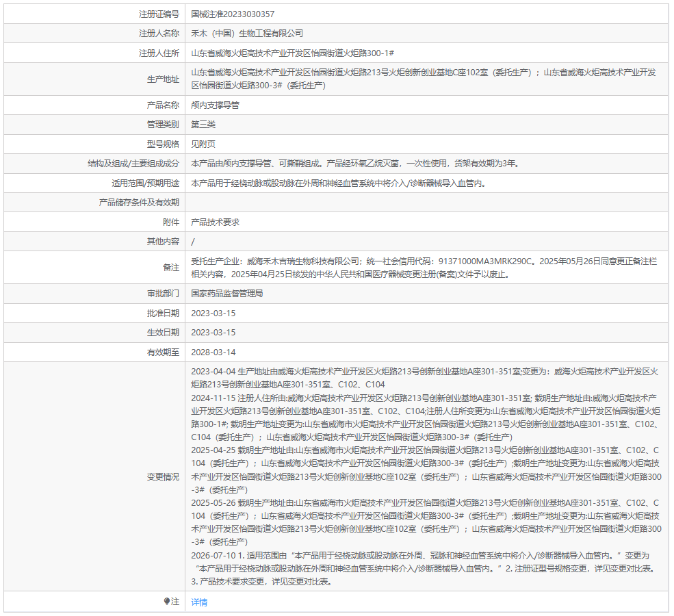674x616 pixels.
Task: Click the 批准日期 label
Action: pyautogui.click(x=163, y=313)
